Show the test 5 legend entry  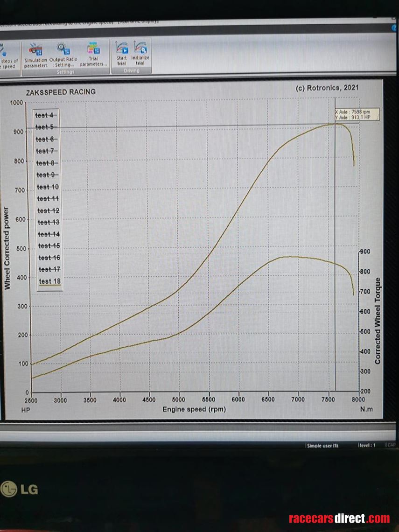coord(46,127)
